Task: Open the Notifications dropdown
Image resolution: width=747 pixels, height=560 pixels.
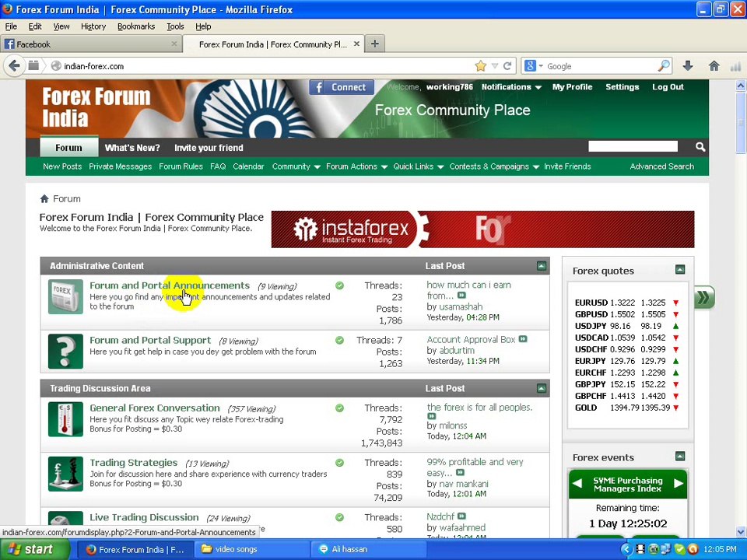Action: (511, 86)
